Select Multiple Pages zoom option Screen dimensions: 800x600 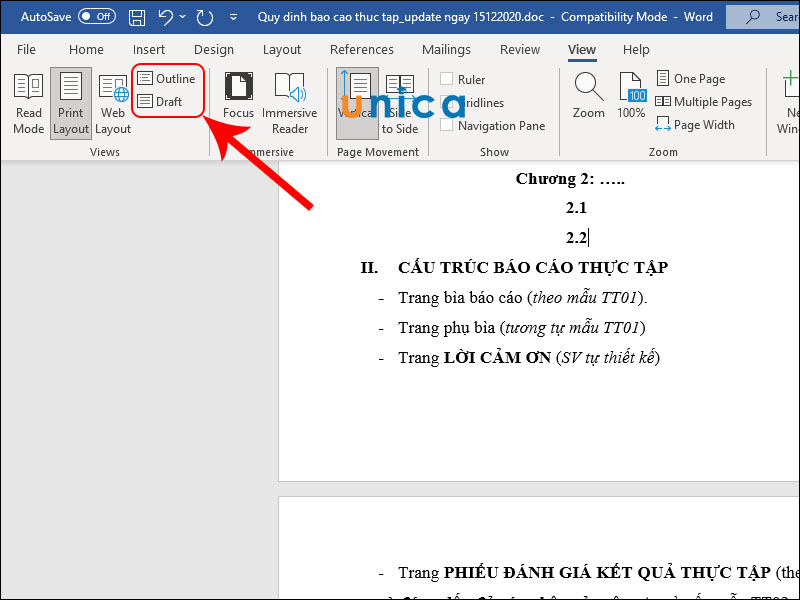click(x=704, y=101)
